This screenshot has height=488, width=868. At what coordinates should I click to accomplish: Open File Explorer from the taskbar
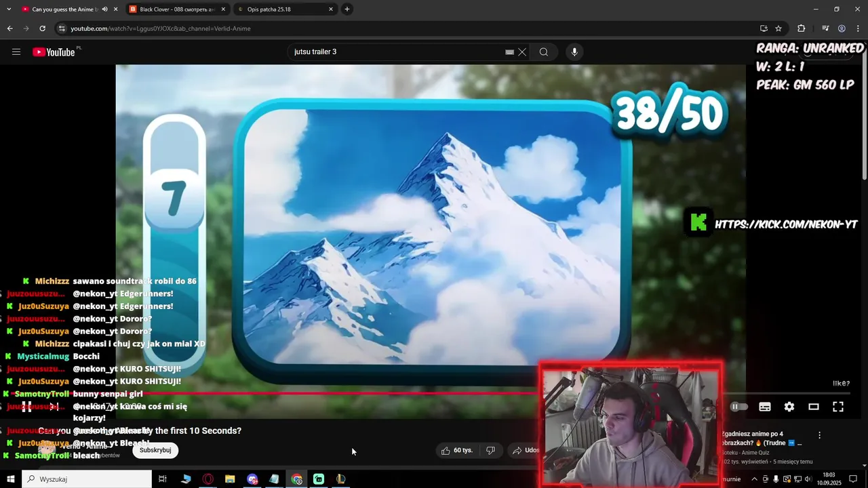[x=230, y=479]
